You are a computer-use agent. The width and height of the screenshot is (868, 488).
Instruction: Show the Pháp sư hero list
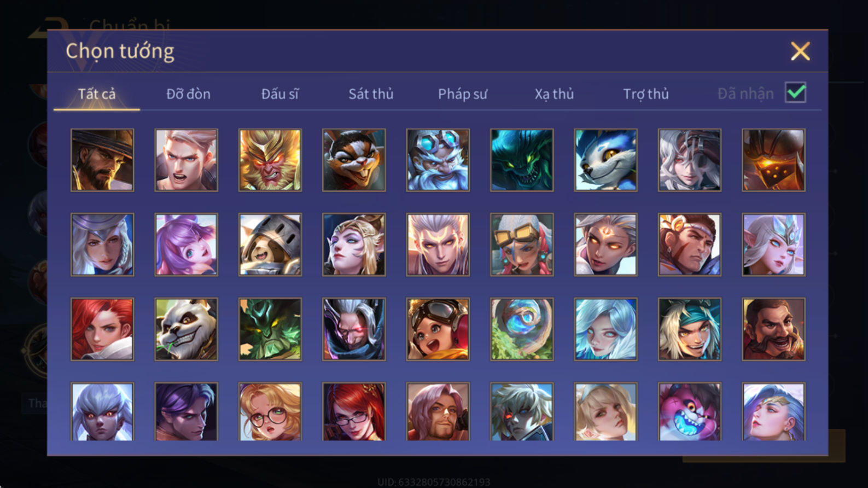462,94
